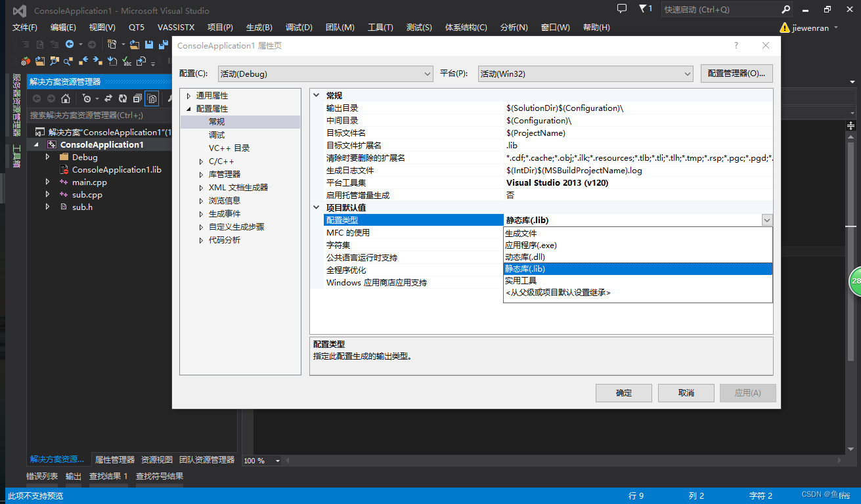
Task: Click the 快速启动 search input field
Action: pyautogui.click(x=720, y=9)
